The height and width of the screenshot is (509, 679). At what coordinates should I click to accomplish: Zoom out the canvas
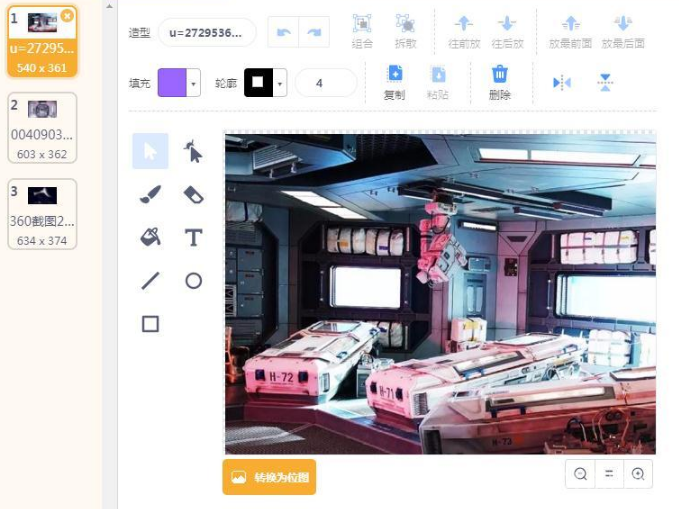[x=580, y=474]
